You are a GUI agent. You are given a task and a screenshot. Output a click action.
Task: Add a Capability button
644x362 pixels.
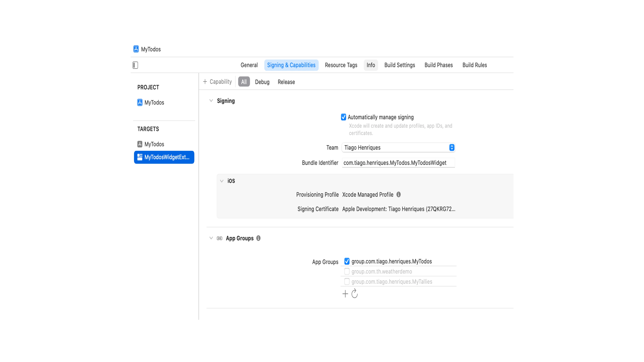(217, 82)
